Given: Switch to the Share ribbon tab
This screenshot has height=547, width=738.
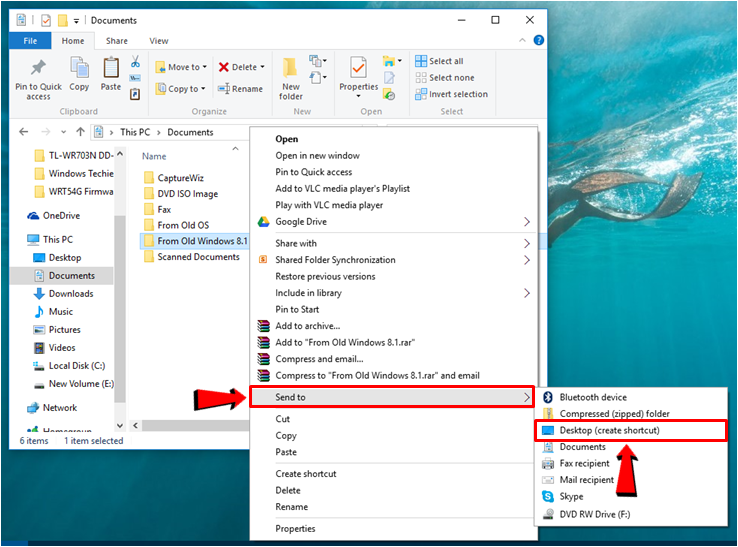Looking at the screenshot, I should (117, 41).
